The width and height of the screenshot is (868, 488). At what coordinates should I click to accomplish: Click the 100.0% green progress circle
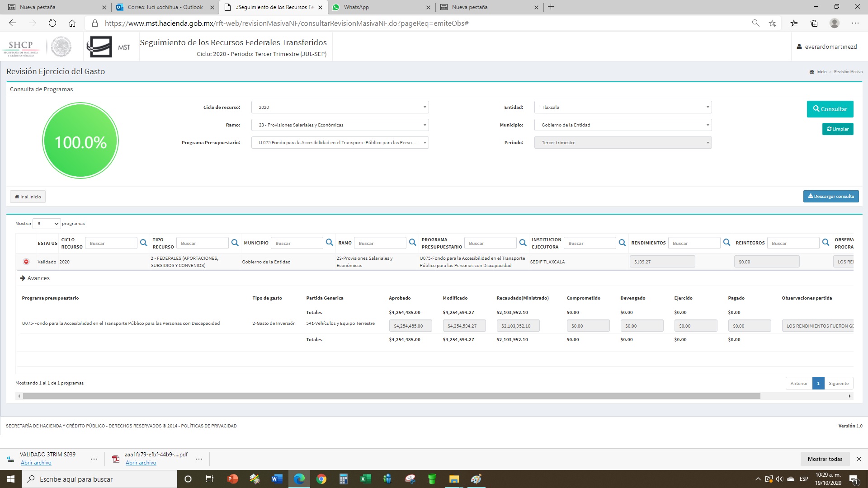click(x=80, y=141)
